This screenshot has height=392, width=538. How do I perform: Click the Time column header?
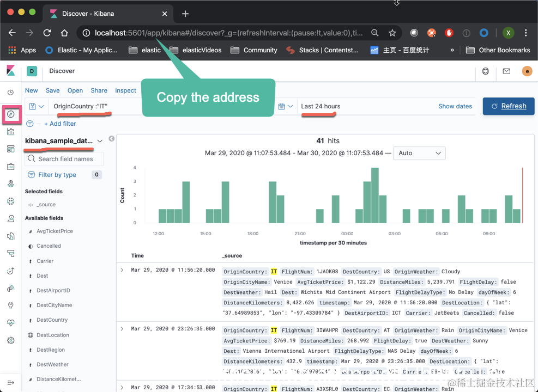(x=137, y=256)
